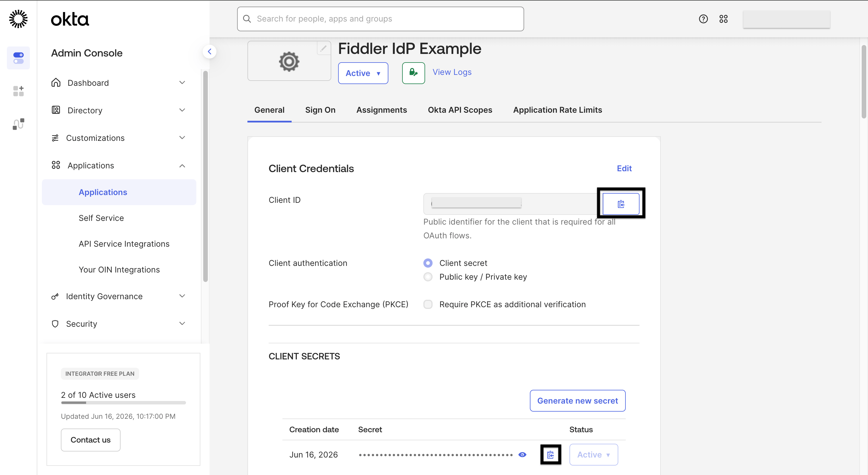The image size is (868, 475).
Task: Click the CLIENT SECRETS heading
Action: 304,356
